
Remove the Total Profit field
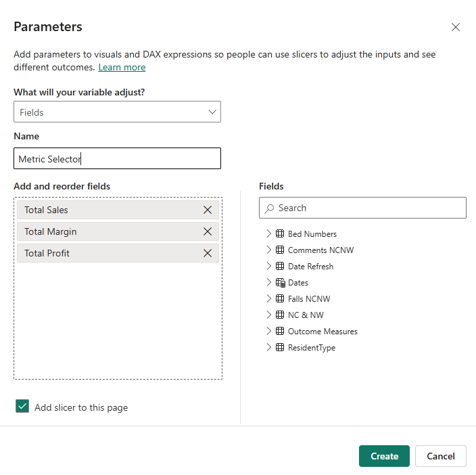208,253
